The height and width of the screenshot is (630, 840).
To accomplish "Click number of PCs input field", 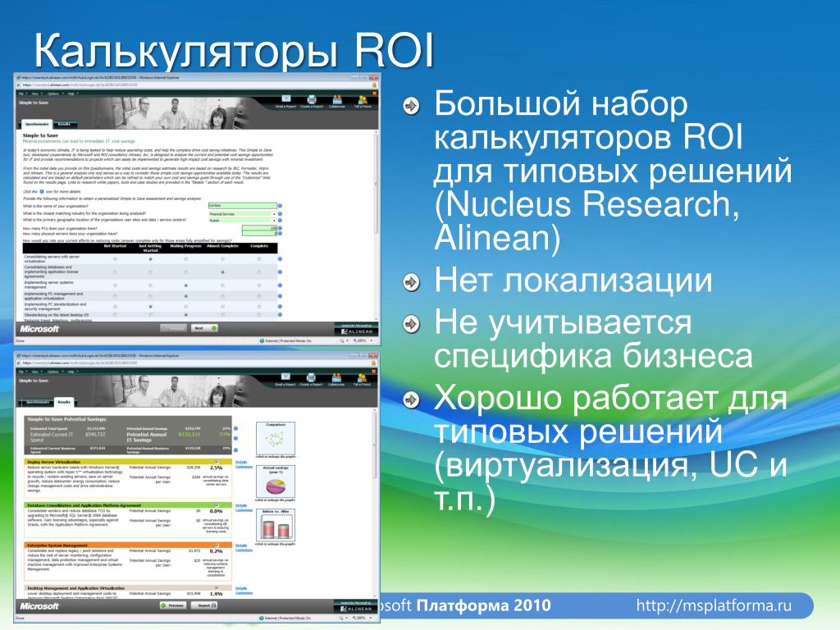I will click(x=259, y=228).
